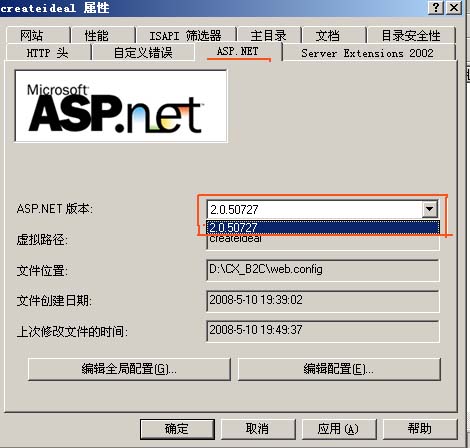The height and width of the screenshot is (448, 470).
Task: Switch to Server Extensions 2002 tab
Action: coord(368,53)
